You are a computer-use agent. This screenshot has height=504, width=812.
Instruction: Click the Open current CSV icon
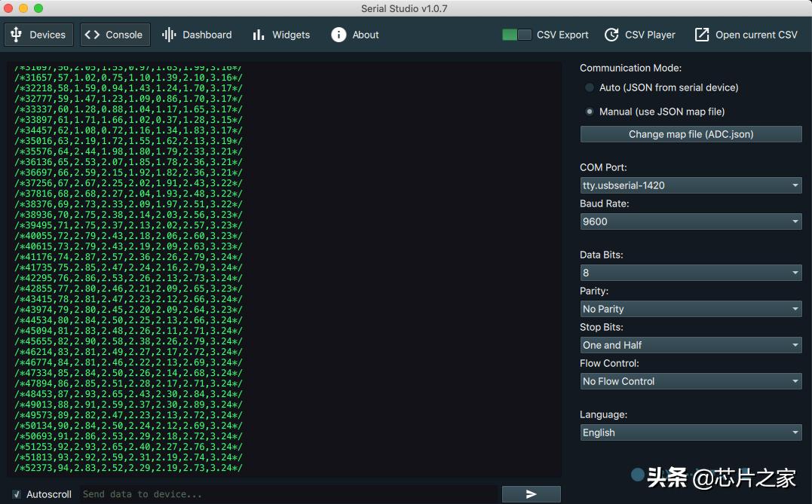[x=702, y=35]
